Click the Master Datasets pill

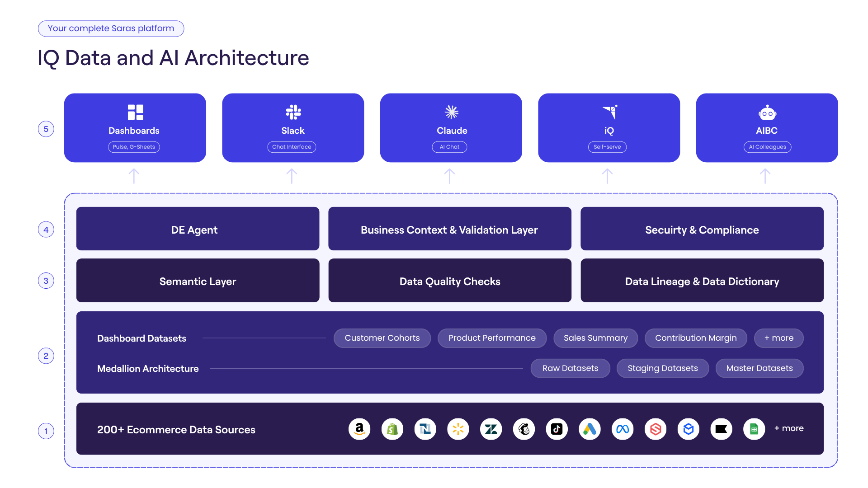pos(759,368)
